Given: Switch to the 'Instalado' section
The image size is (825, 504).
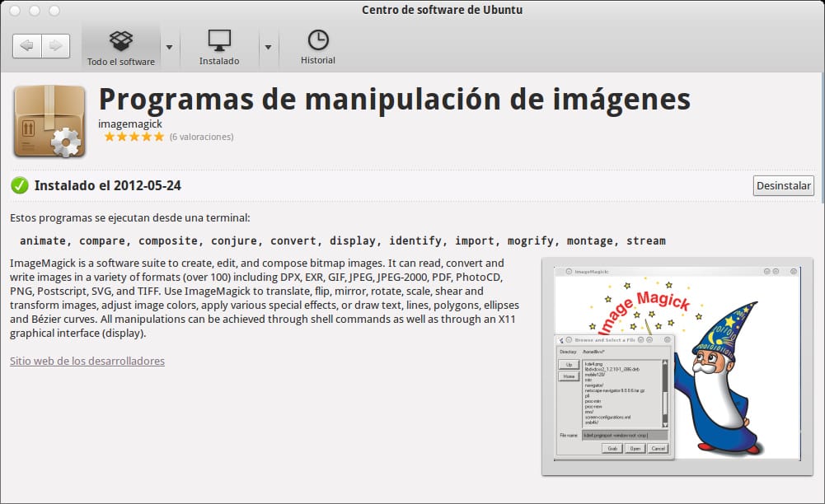Looking at the screenshot, I should pos(218,45).
